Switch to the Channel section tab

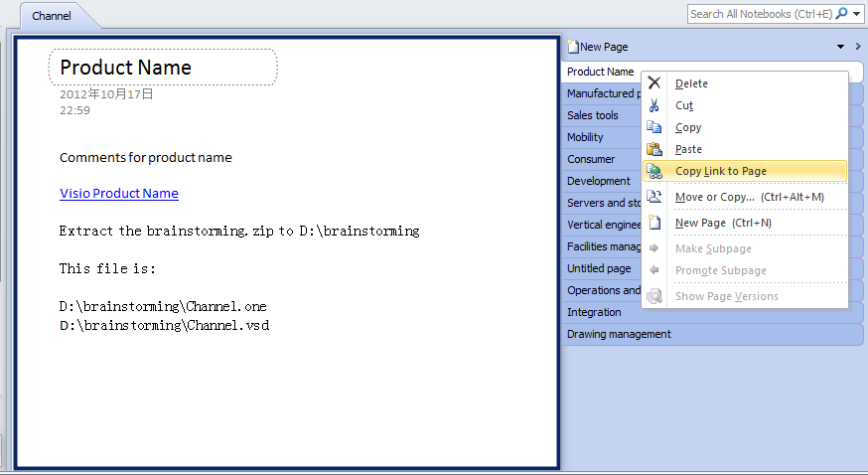pos(52,16)
